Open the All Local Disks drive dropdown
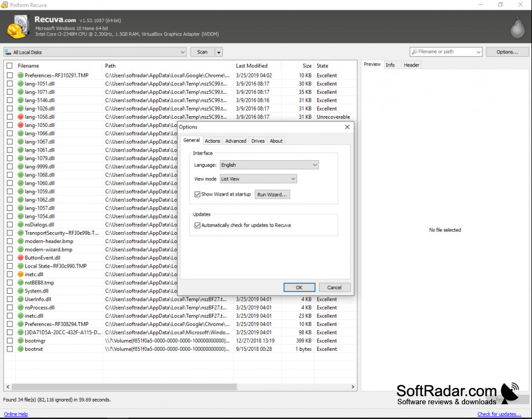This screenshot has width=532, height=419. tap(95, 52)
